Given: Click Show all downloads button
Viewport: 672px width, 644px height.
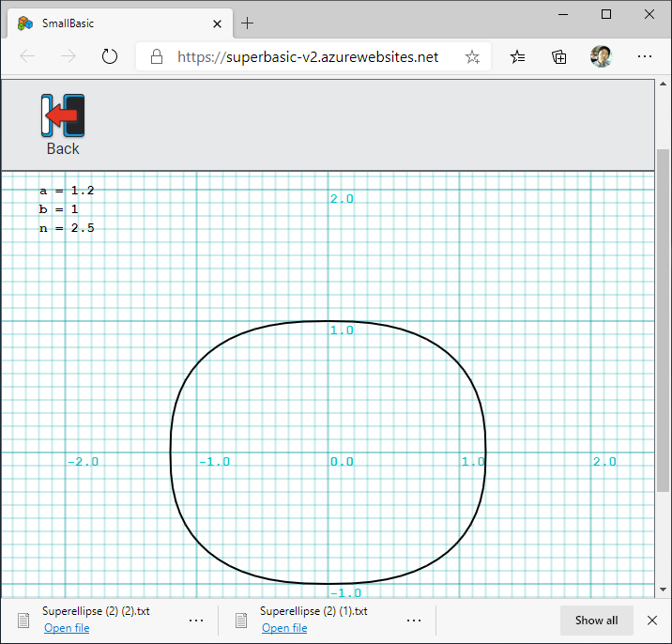Looking at the screenshot, I should 596,621.
